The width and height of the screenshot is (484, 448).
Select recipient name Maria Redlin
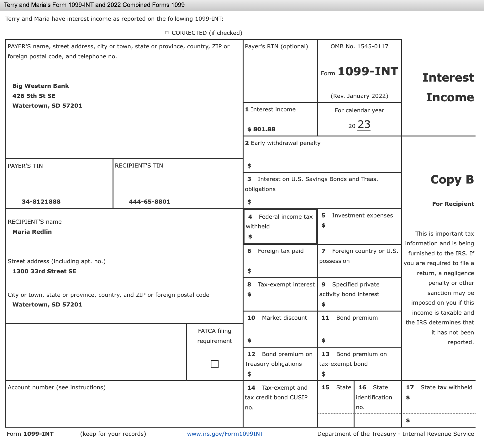[x=32, y=232]
